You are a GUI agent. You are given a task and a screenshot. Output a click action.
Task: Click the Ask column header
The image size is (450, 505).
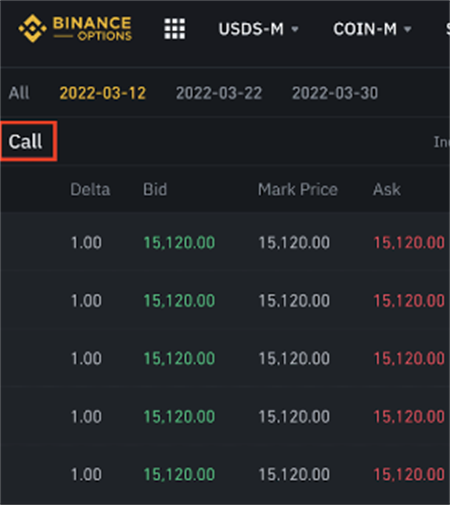[x=387, y=189]
